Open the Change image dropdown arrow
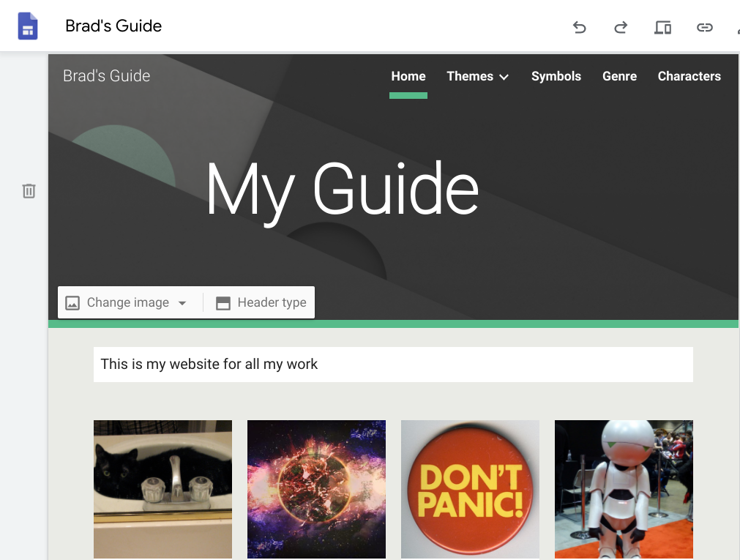740x560 pixels. click(182, 303)
